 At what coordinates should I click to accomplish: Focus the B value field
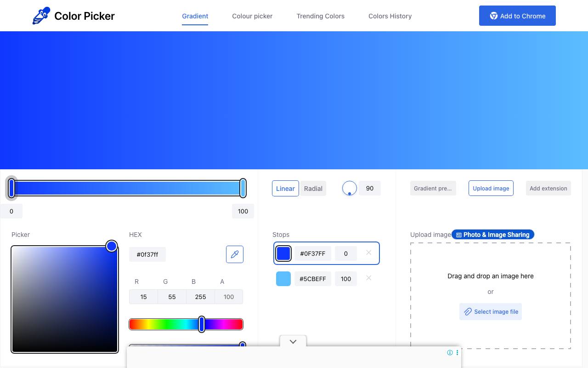pyautogui.click(x=200, y=297)
